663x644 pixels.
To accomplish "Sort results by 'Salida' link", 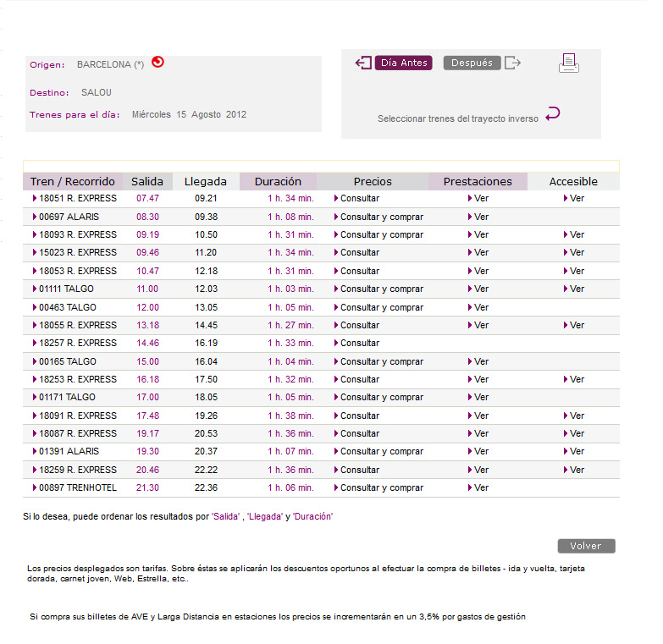I will coord(226,516).
